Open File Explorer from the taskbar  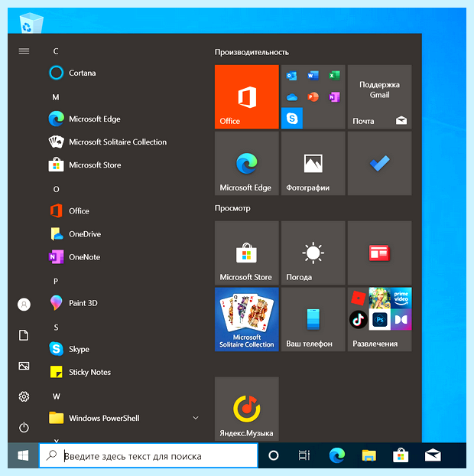(368, 455)
